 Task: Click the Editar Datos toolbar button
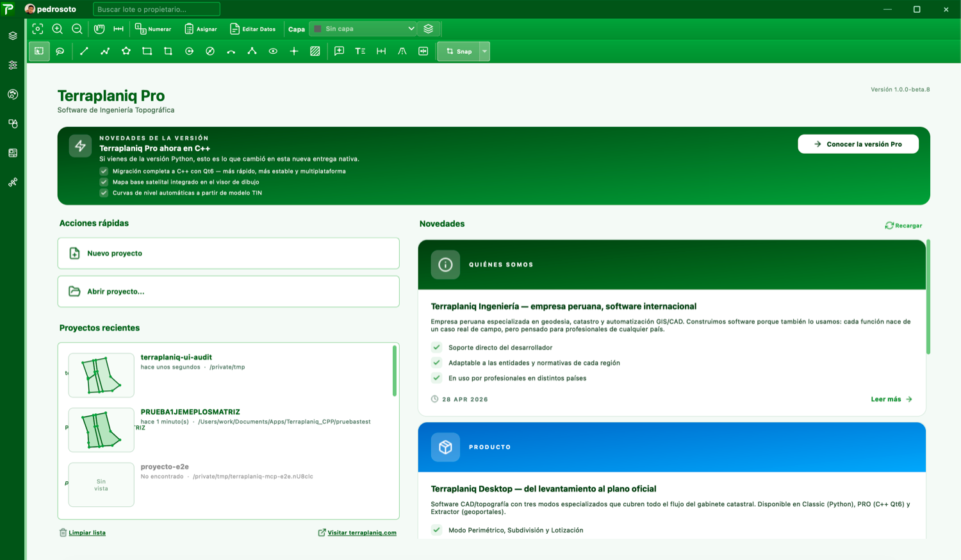252,29
